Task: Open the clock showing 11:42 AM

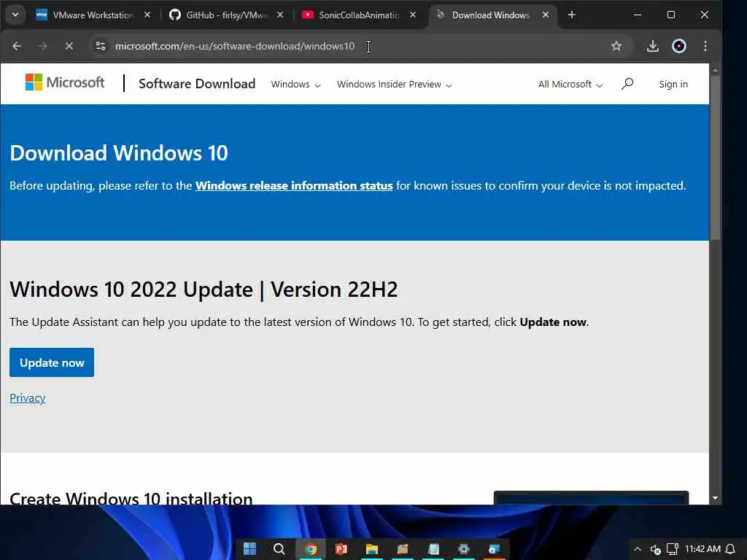Action: point(703,548)
